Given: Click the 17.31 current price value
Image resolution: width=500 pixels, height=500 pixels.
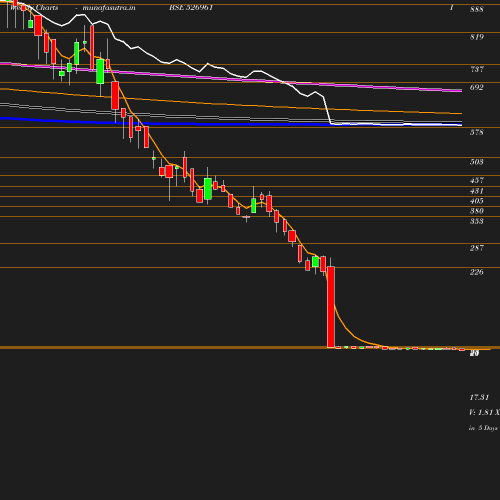Looking at the screenshot, I should (479, 397).
